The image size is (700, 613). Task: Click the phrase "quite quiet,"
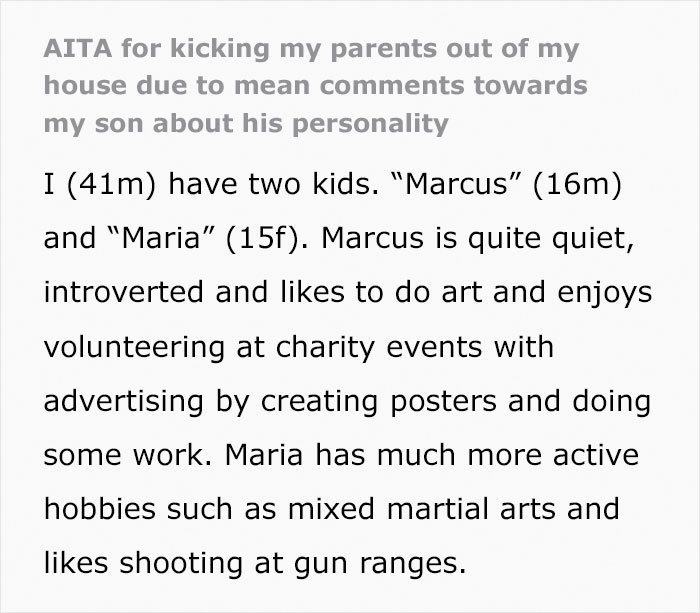551,238
